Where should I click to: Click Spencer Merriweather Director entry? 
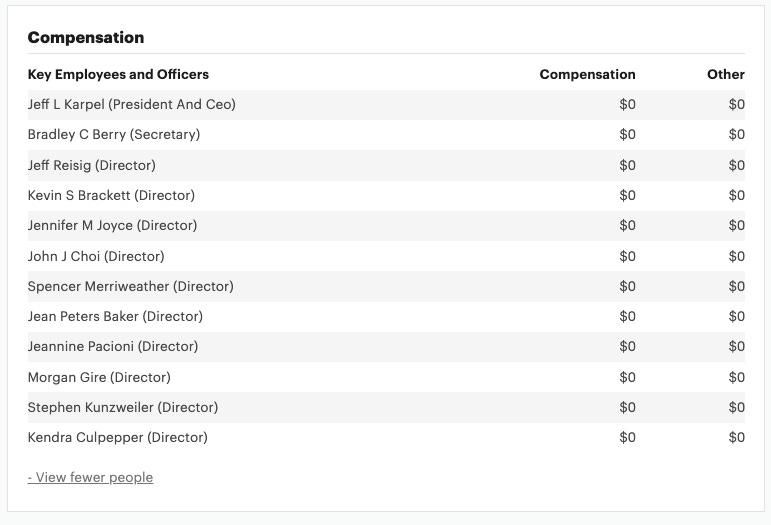pyautogui.click(x=386, y=286)
